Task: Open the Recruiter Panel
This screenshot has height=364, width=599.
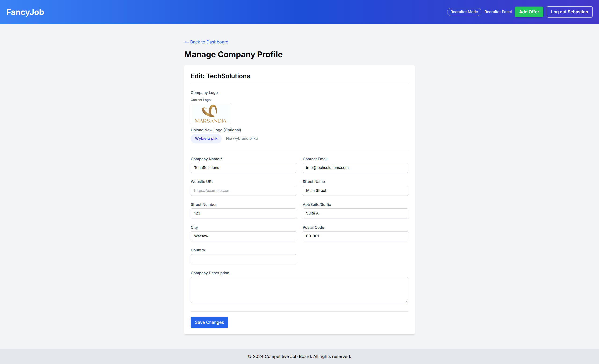Action: click(498, 12)
